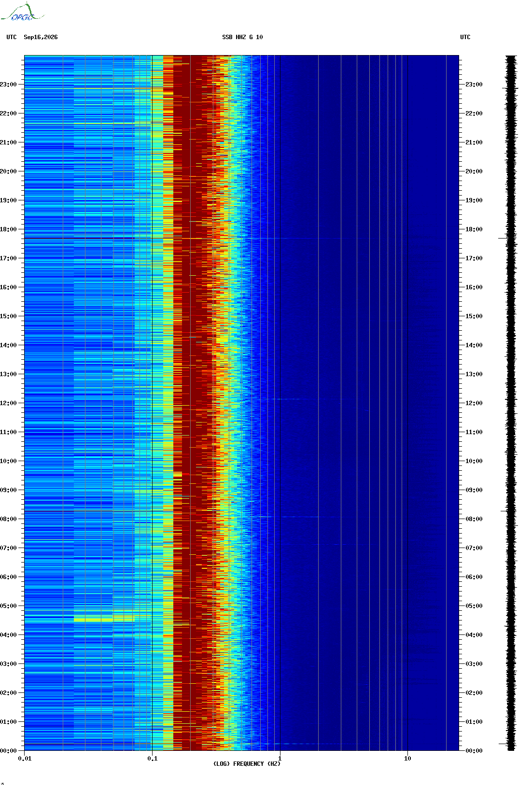Image resolution: width=532 pixels, height=789 pixels.
Task: Click the yellow low-frequency streak near 04:30
Action: pyautogui.click(x=104, y=619)
